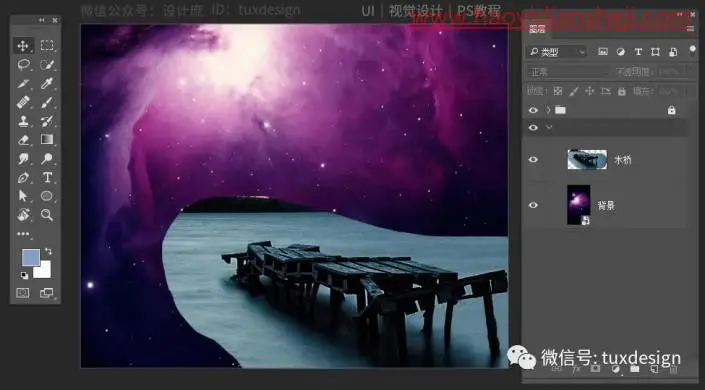Select the 背景 layer thumbnail
The height and width of the screenshot is (390, 705).
click(x=579, y=205)
